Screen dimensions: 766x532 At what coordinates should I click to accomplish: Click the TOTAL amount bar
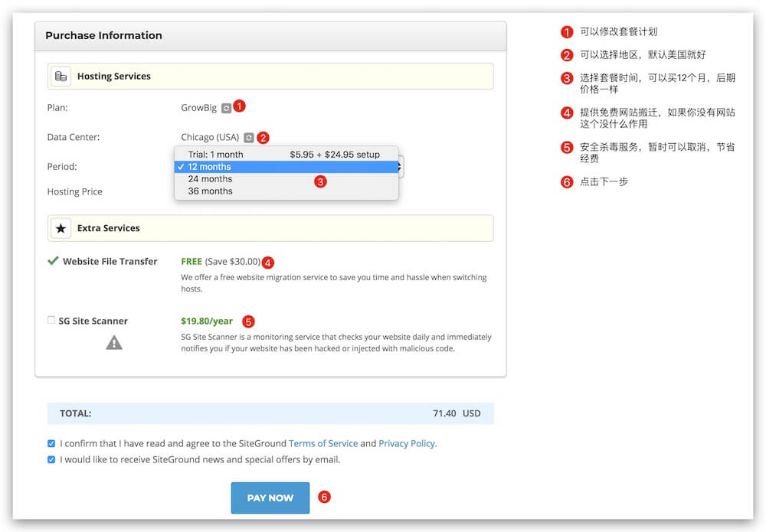point(270,413)
